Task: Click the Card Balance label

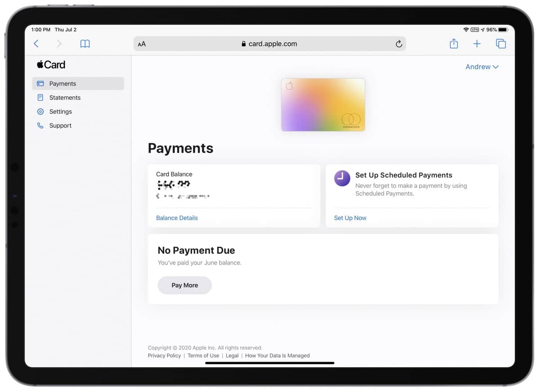Action: click(174, 174)
